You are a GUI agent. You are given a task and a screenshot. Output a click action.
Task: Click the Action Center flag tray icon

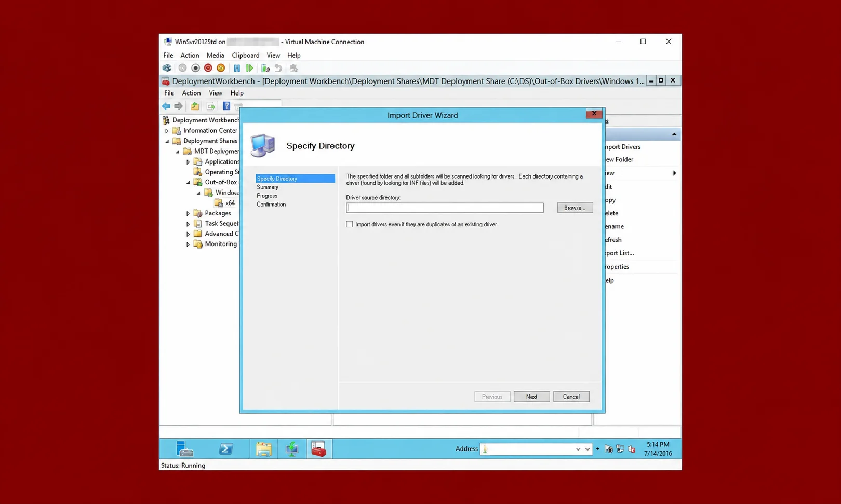point(609,449)
